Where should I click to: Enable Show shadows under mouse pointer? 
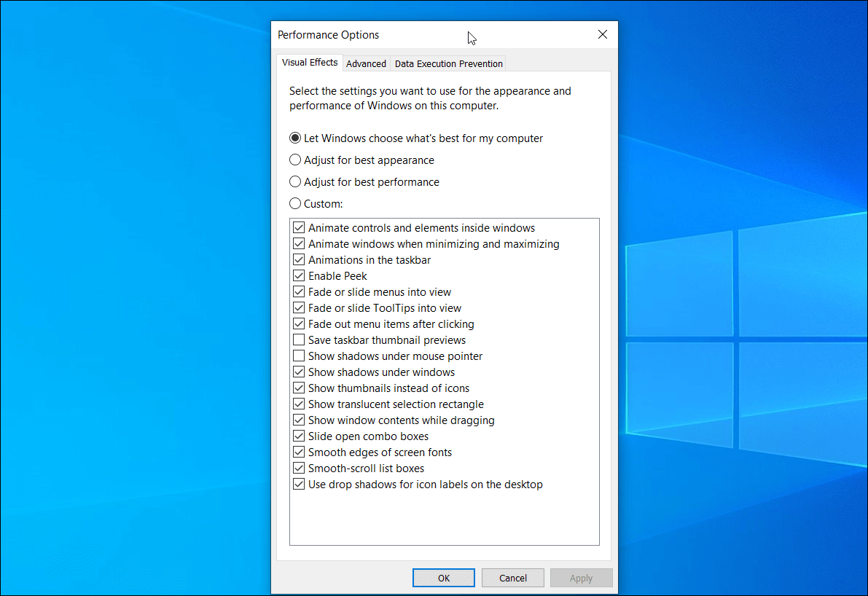[299, 356]
